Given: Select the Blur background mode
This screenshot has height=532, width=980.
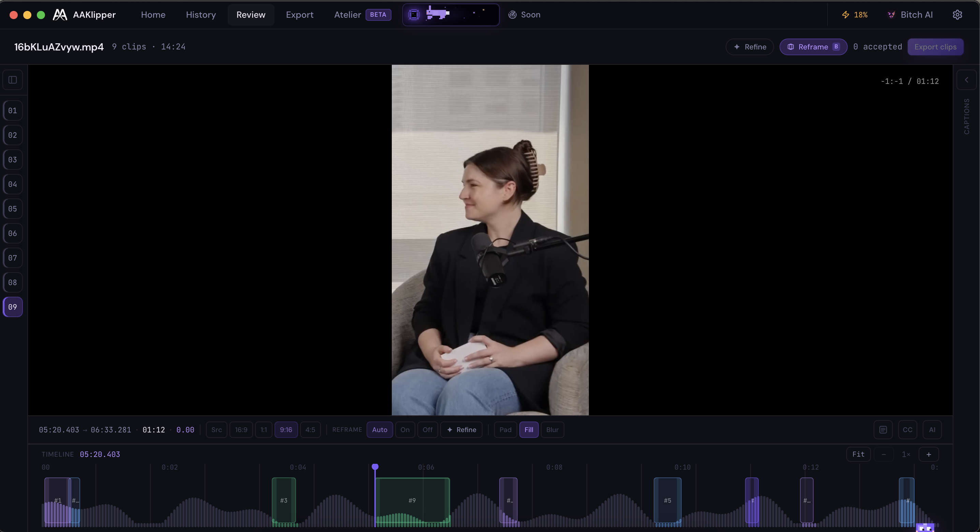Looking at the screenshot, I should click(552, 430).
